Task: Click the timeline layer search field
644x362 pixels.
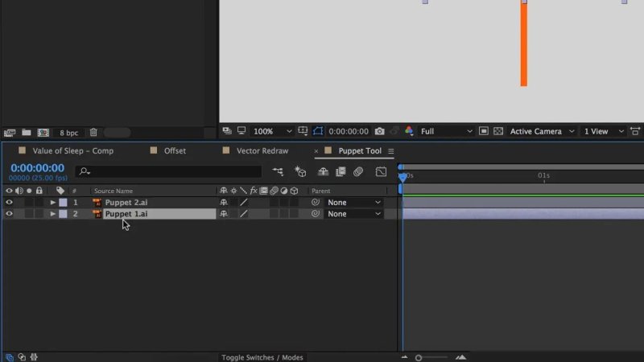Action: coord(168,171)
